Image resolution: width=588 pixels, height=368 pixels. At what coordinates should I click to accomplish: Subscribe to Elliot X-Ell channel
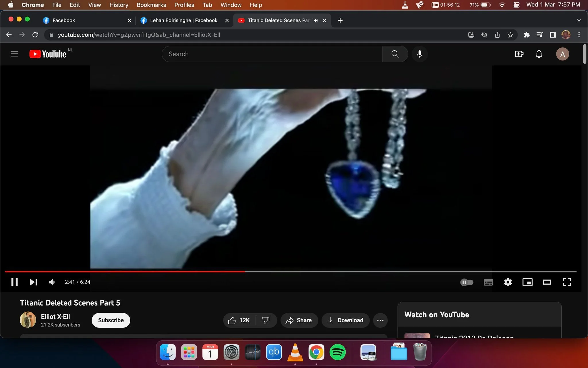pos(111,320)
